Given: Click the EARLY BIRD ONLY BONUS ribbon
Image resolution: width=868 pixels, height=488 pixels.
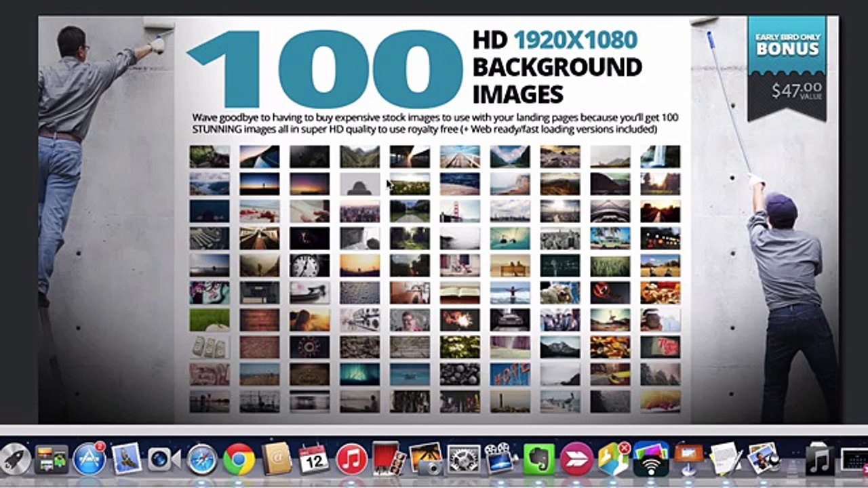Looking at the screenshot, I should tap(787, 46).
